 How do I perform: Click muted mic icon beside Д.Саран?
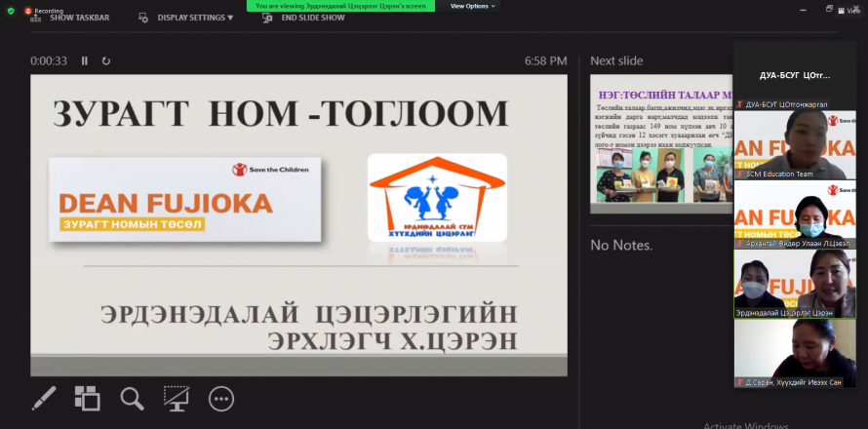point(740,382)
